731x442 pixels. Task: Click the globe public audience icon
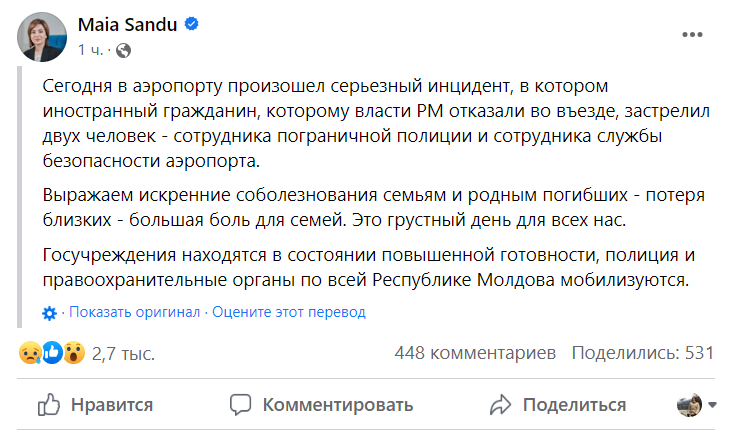click(123, 48)
